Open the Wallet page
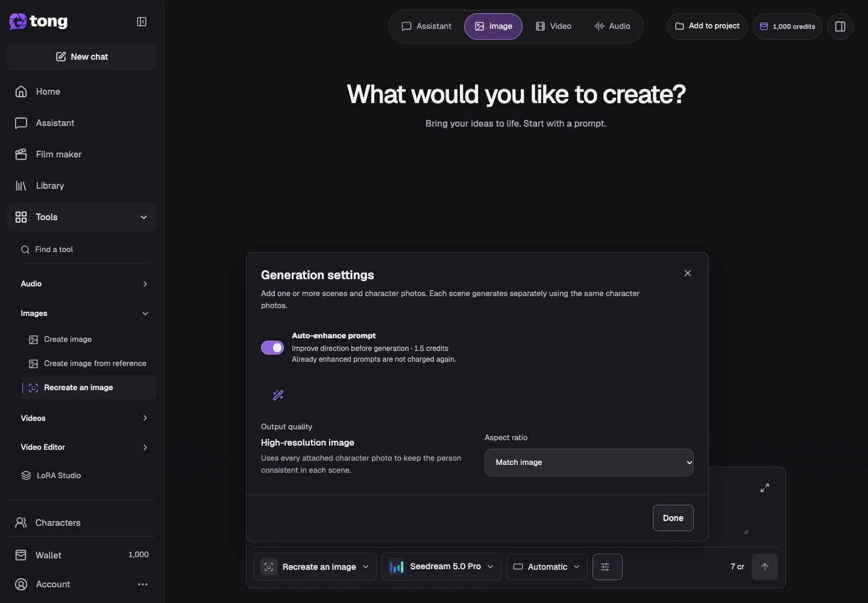This screenshot has height=603, width=868. [x=81, y=555]
